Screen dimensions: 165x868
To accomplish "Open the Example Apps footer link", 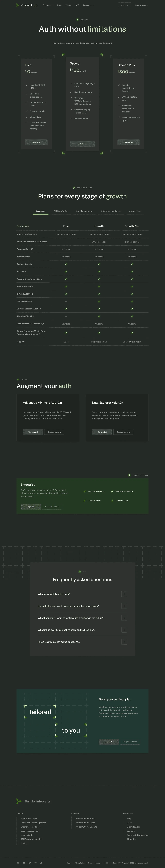I will [134, 827].
